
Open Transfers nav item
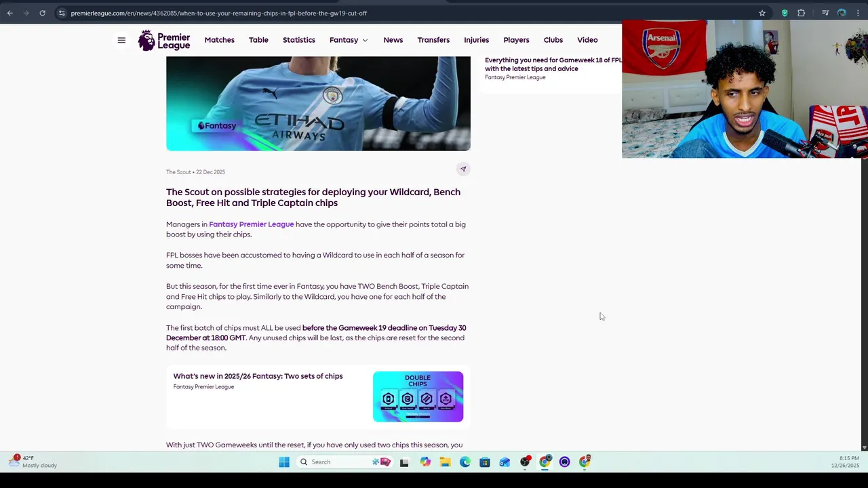coord(433,40)
